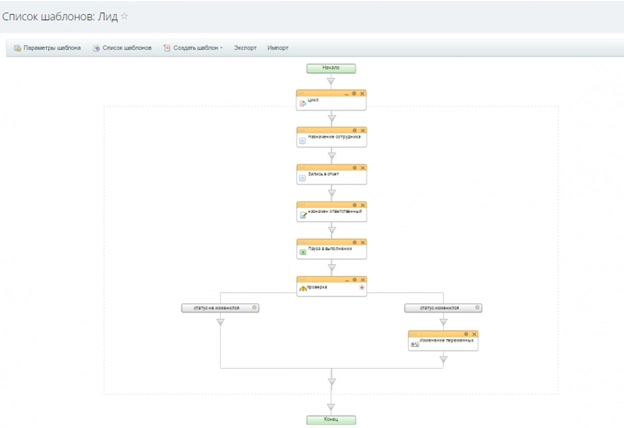
Task: Click the Назначен ответственный edit icon
Action: (x=303, y=215)
